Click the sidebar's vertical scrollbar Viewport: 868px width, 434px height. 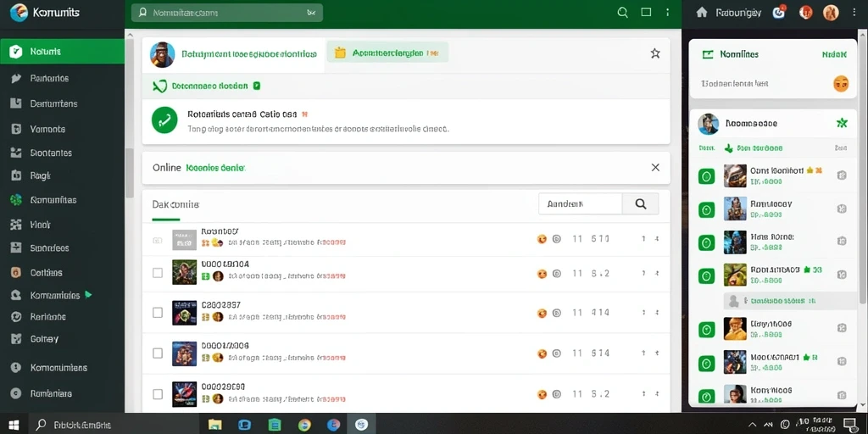[130, 173]
